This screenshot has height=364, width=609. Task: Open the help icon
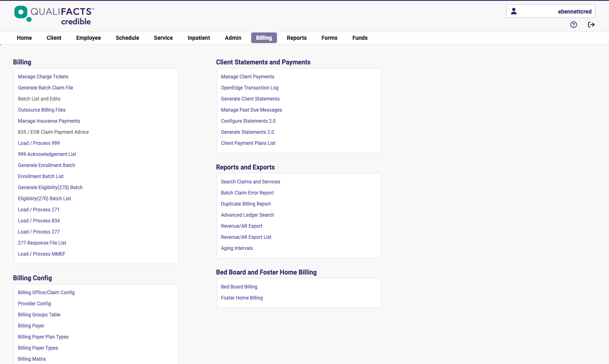pyautogui.click(x=573, y=25)
